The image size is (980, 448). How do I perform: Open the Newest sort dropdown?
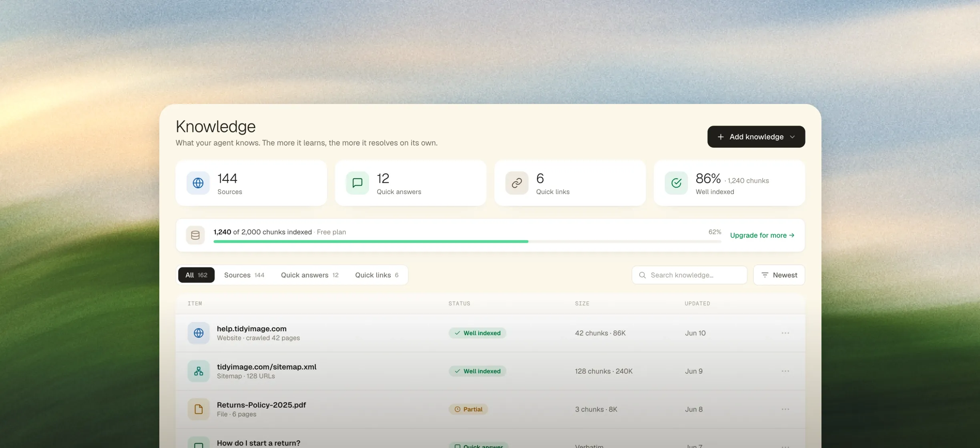(x=779, y=275)
